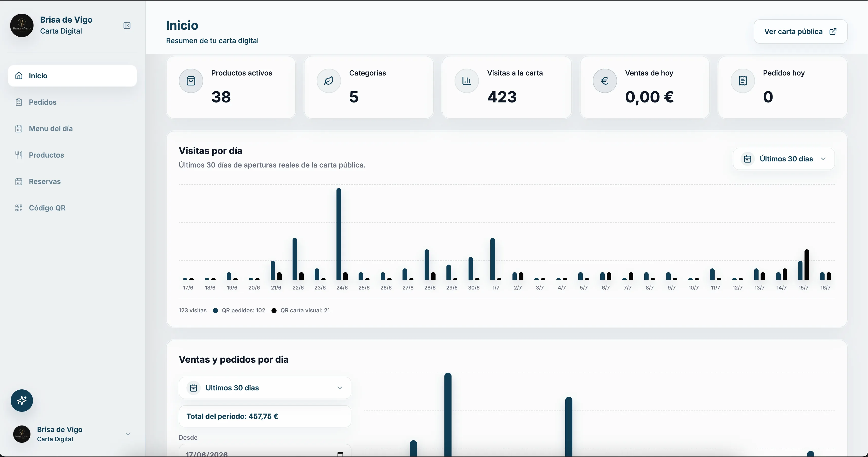Click the 30/6 visits bar
The image size is (868, 457).
[x=471, y=268]
